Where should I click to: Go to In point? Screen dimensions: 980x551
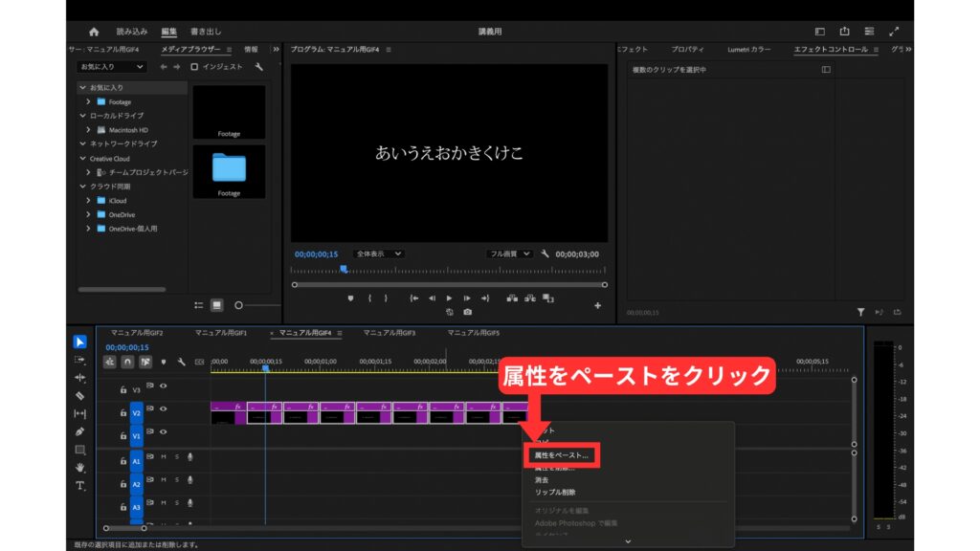pos(413,298)
